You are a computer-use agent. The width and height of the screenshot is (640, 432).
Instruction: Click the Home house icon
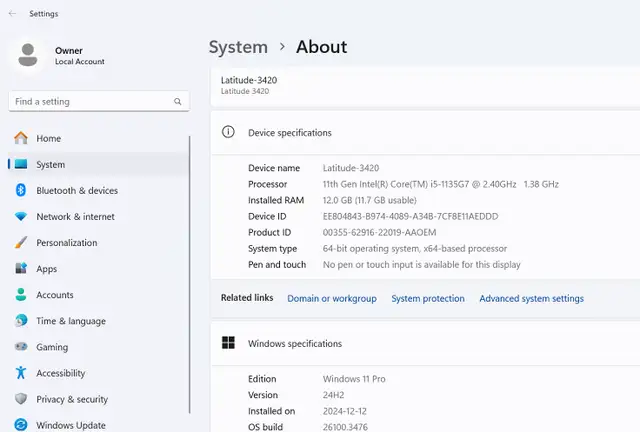point(21,138)
